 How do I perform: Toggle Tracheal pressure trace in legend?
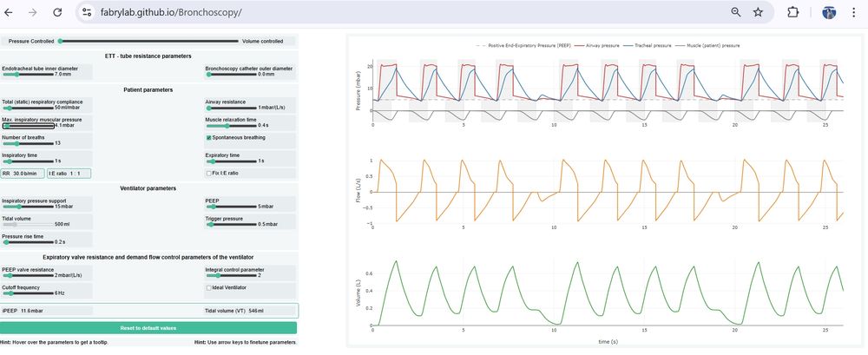tap(648, 45)
